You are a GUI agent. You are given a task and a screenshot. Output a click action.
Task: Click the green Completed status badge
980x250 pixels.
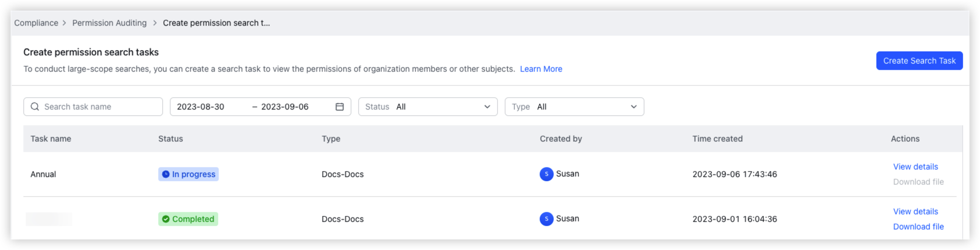point(188,219)
